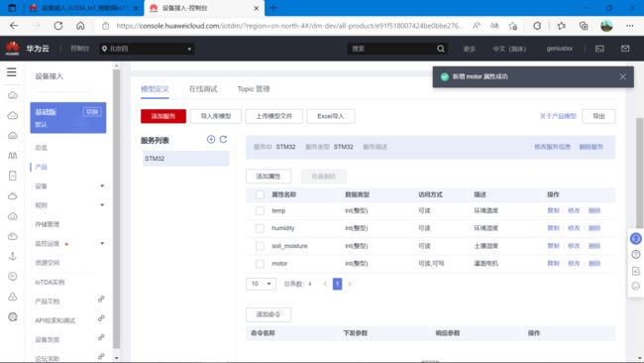Select STM32 in service list

click(185, 159)
